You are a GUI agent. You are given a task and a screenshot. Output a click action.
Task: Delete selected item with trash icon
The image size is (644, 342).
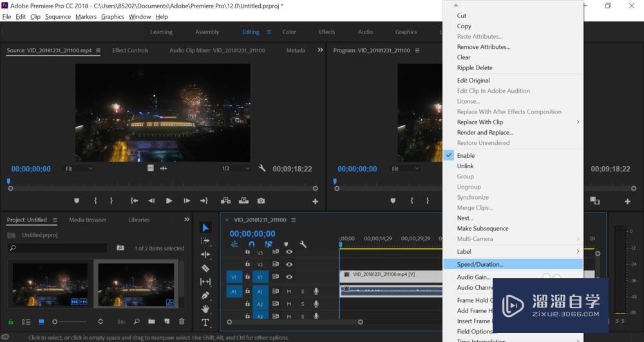pos(182,321)
